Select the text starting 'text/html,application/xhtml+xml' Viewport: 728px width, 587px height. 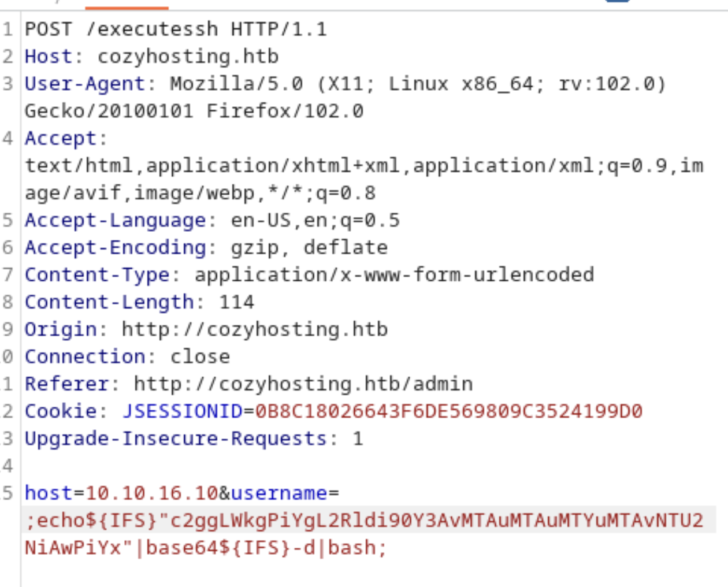coord(364,166)
